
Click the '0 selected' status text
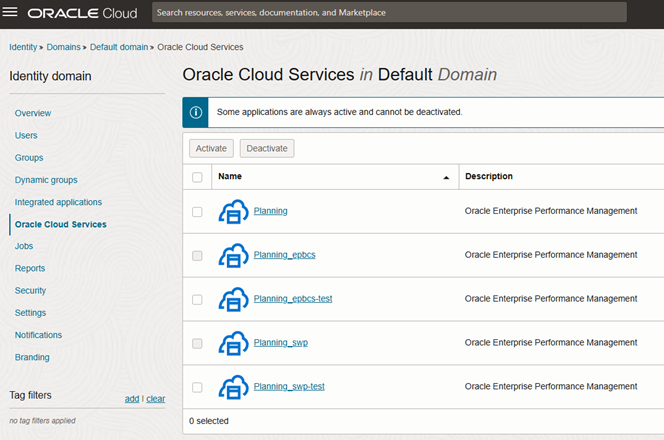pos(209,421)
